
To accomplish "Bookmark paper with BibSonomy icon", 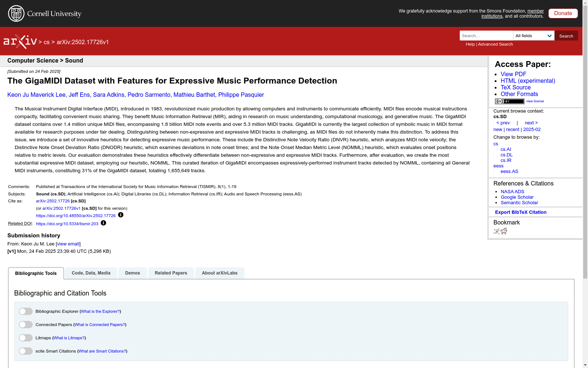I will [x=496, y=231].
